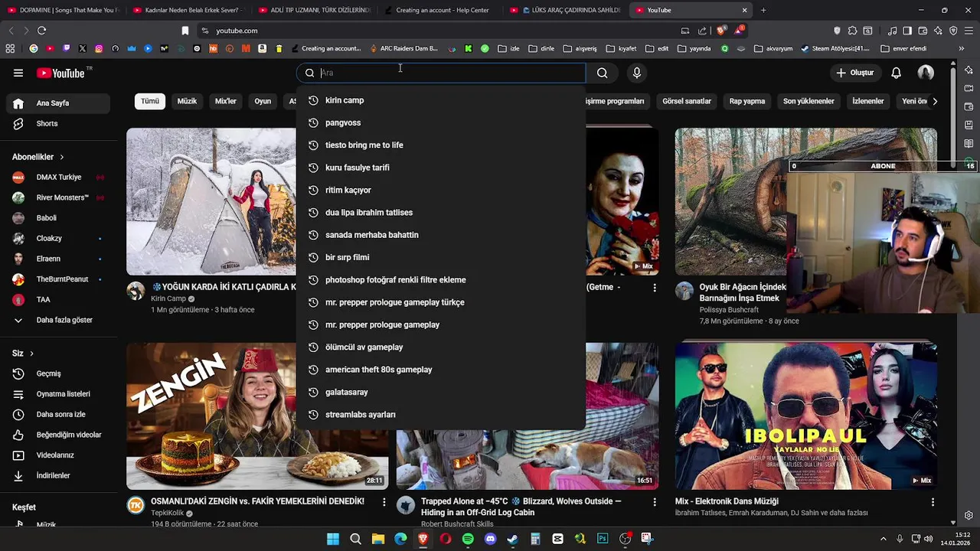The image size is (980, 551).
Task: Select the Mix'ler filter chip
Action: [x=226, y=101]
